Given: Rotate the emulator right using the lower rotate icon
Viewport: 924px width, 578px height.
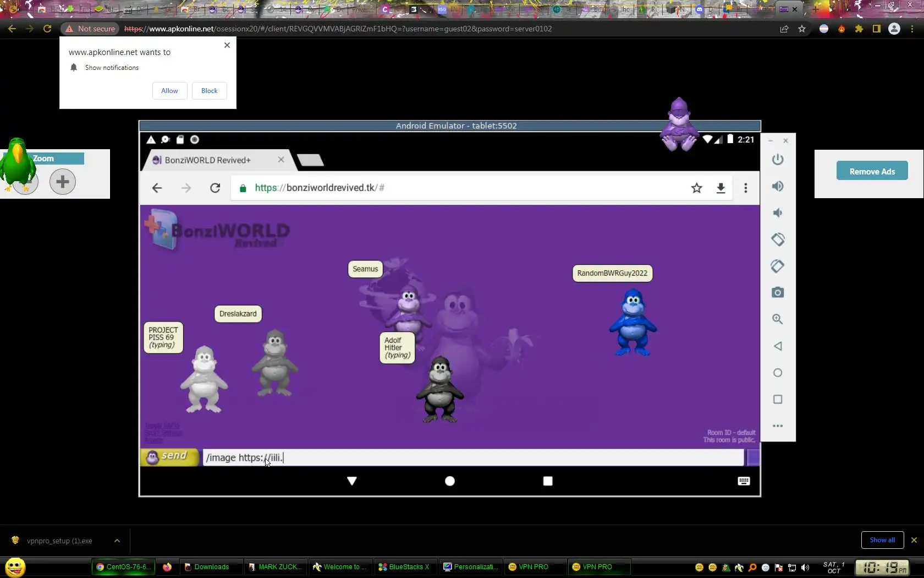Looking at the screenshot, I should [777, 266].
